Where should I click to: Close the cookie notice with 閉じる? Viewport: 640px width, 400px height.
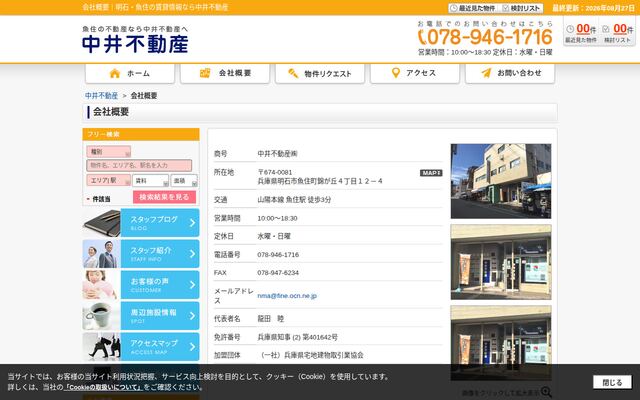click(x=612, y=382)
